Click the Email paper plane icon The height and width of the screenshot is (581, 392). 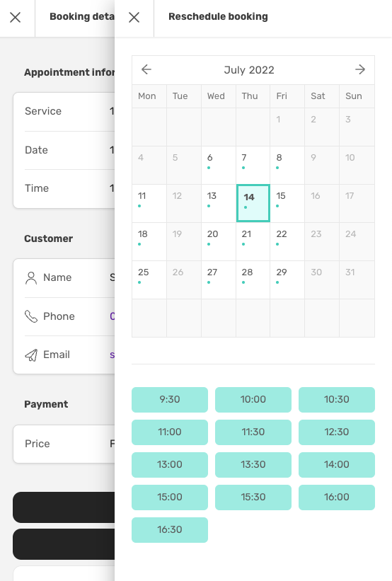click(x=31, y=355)
